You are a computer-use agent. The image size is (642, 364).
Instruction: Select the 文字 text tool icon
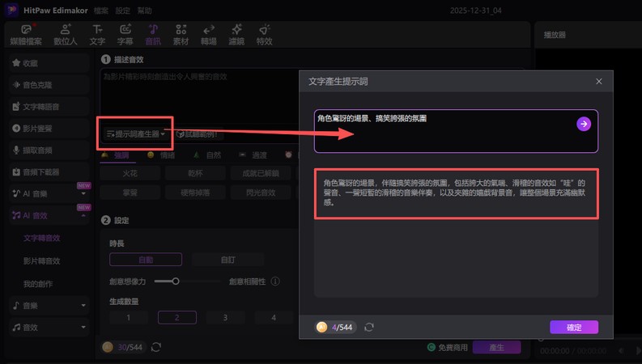pyautogui.click(x=97, y=35)
